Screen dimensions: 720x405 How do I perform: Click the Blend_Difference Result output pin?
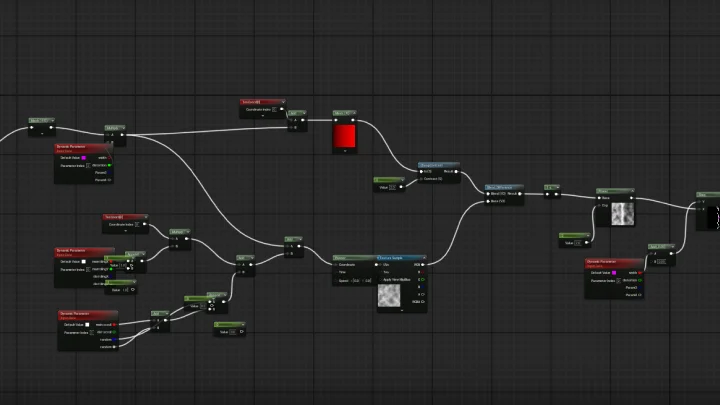coord(520,194)
